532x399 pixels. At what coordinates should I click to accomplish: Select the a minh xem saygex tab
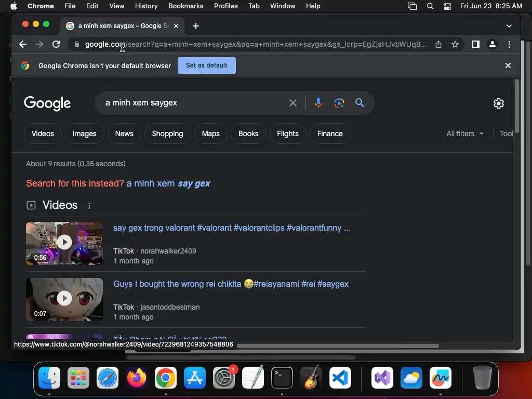point(122,26)
